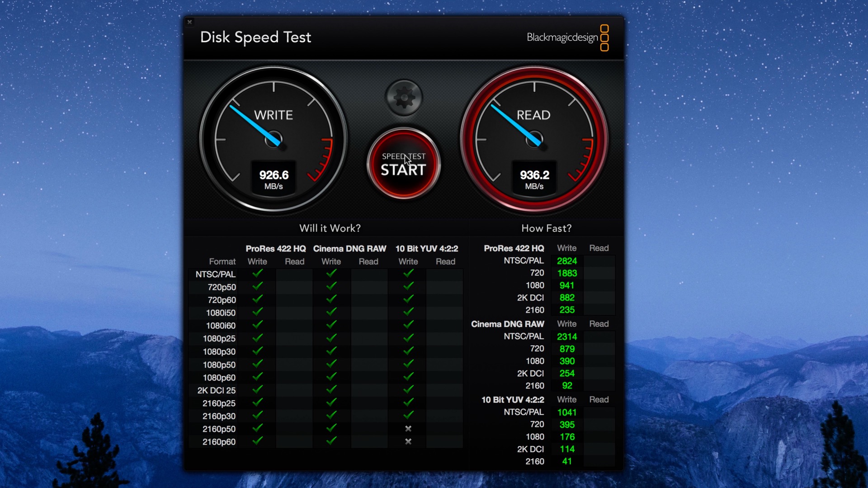Click the 1080p30 10 Bit YUV write checkmark
The width and height of the screenshot is (868, 488).
pos(408,350)
